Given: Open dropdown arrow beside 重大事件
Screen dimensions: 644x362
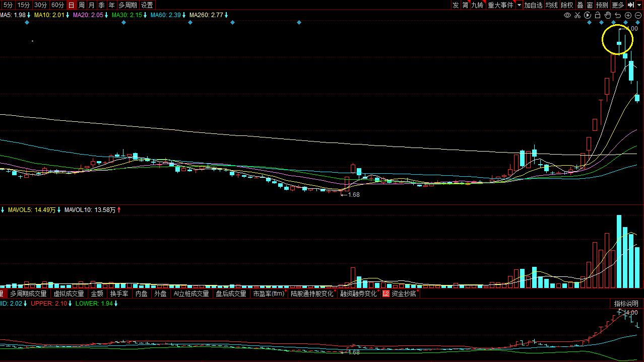Looking at the screenshot, I should point(519,5).
